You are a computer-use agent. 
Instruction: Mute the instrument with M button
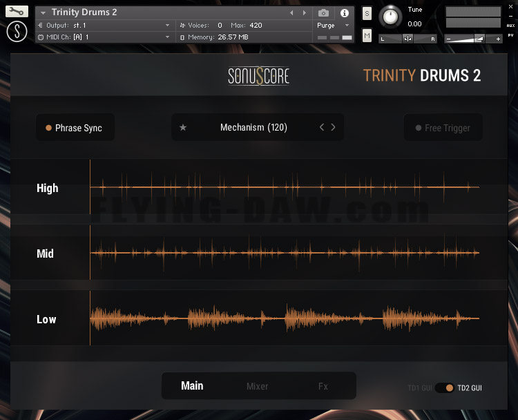click(x=367, y=35)
